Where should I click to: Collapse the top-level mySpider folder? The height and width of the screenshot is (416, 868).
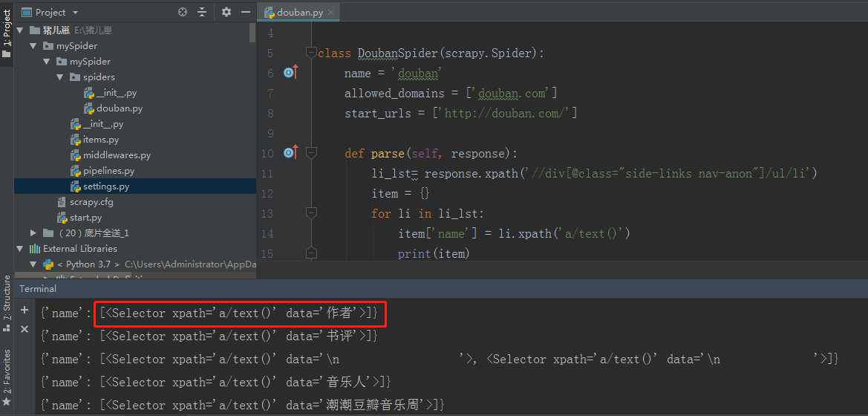33,46
